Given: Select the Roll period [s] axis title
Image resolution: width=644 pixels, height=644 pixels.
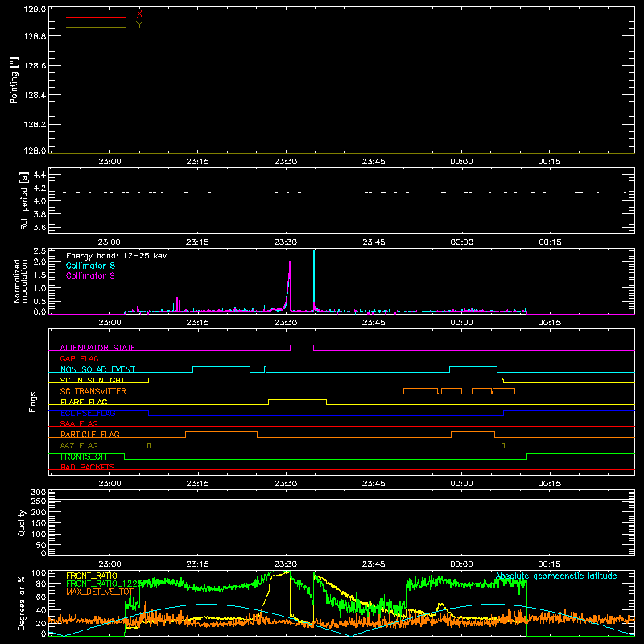Looking at the screenshot, I should (x=24, y=200).
